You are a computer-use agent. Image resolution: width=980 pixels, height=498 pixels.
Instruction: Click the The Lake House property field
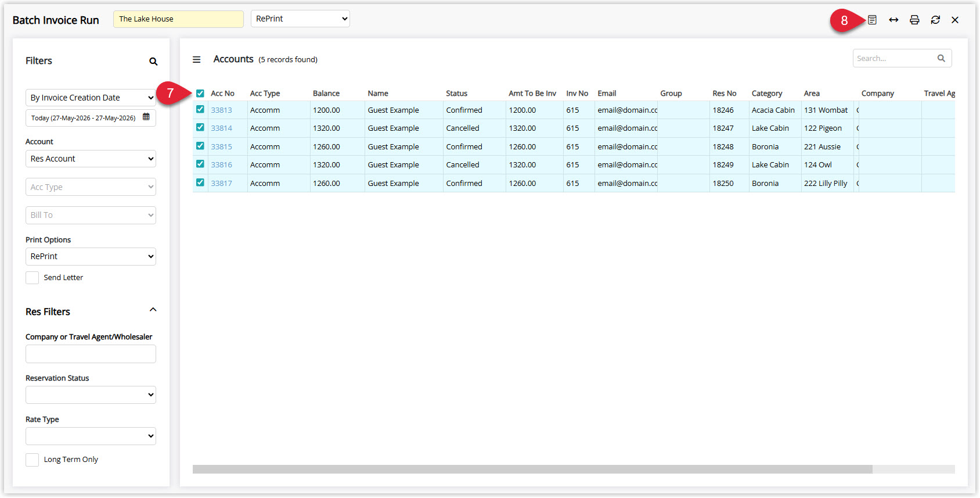pos(178,19)
